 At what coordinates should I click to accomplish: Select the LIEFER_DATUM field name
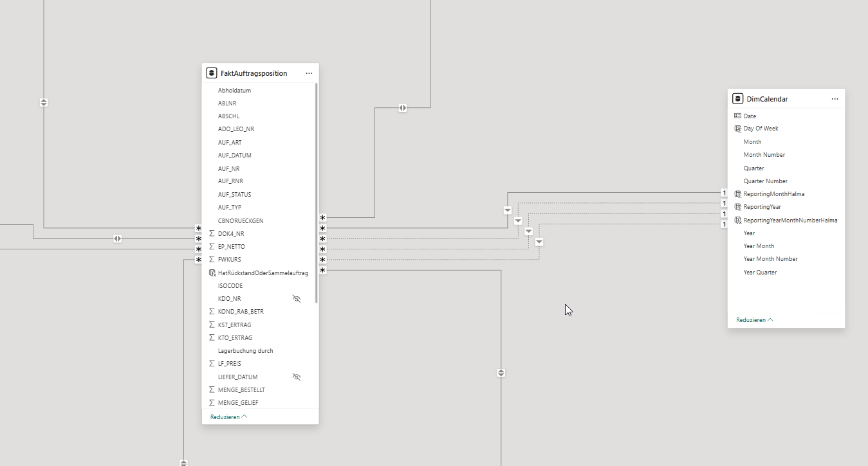click(237, 377)
